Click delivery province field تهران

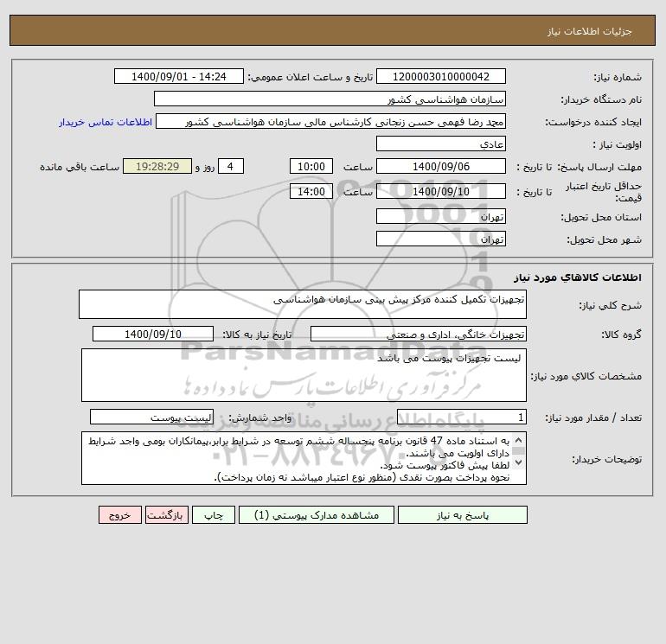pyautogui.click(x=441, y=216)
